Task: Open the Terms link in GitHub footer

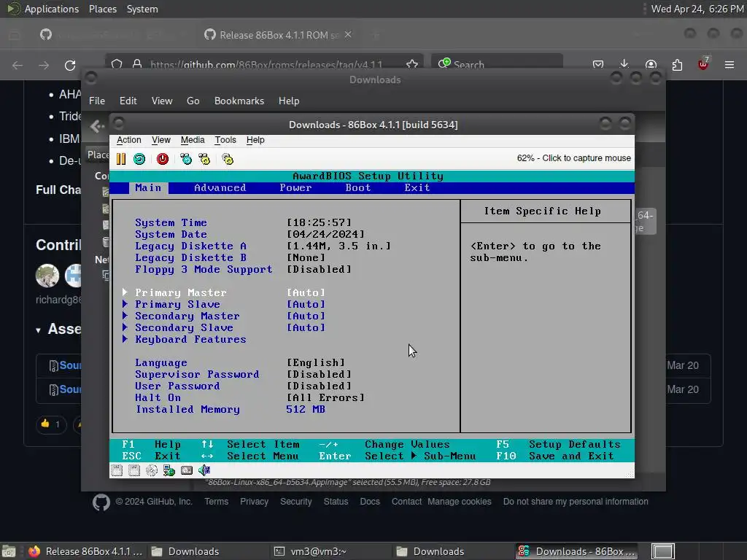Action: (216, 502)
